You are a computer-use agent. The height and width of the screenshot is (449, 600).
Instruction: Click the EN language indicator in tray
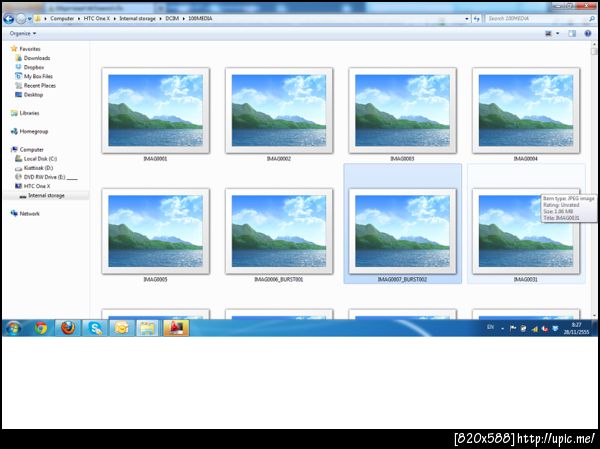click(x=490, y=327)
